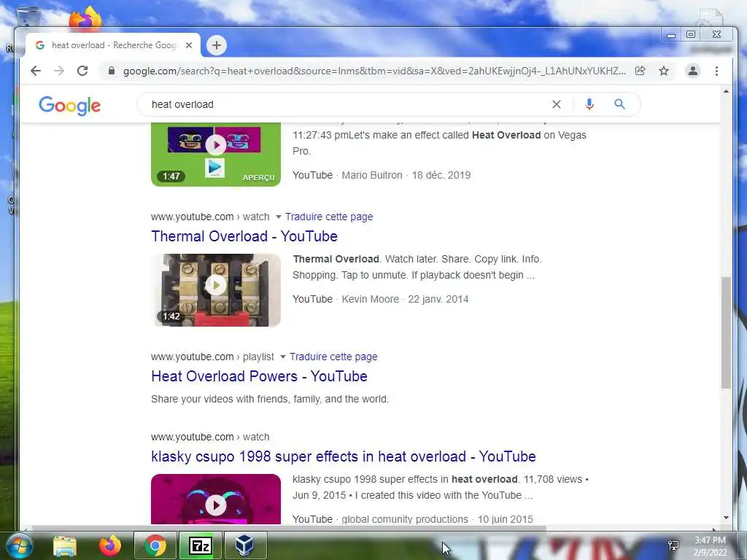Go back to the previous page
Image resolution: width=747 pixels, height=560 pixels.
pos(36,71)
